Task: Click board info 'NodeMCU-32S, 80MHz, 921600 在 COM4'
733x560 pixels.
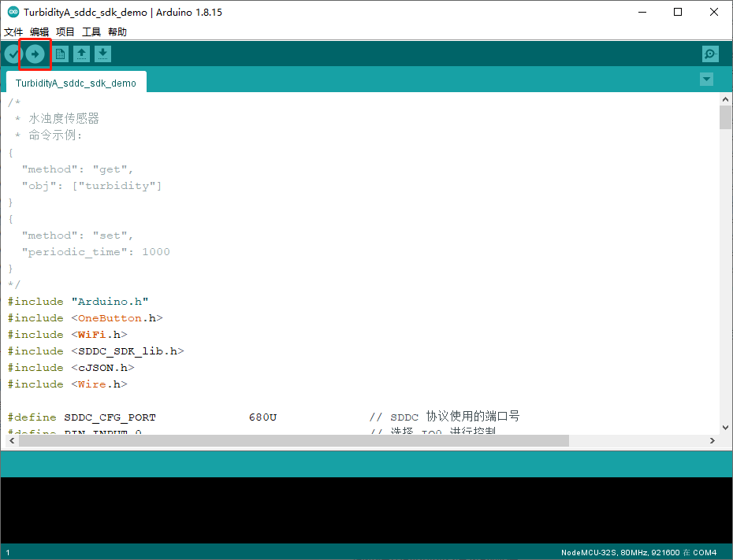Action: pos(638,553)
